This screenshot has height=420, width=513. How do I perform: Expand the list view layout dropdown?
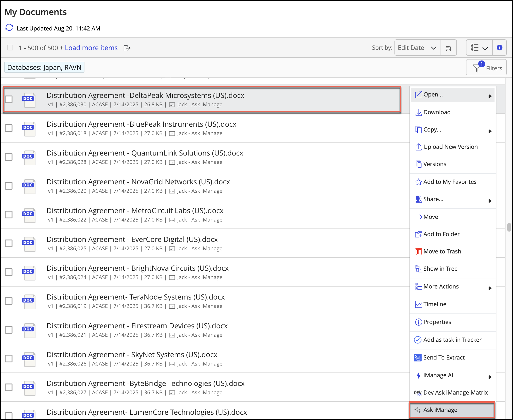coord(479,48)
